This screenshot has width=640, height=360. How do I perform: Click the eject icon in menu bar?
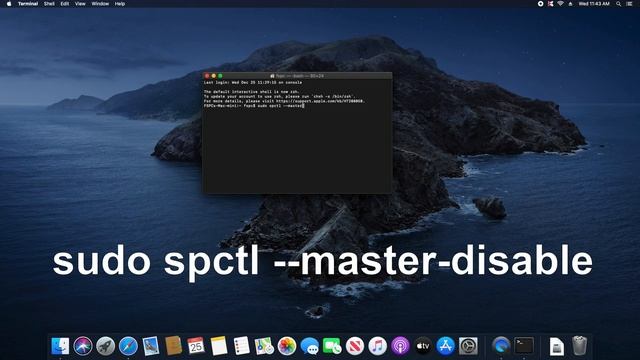click(x=570, y=4)
